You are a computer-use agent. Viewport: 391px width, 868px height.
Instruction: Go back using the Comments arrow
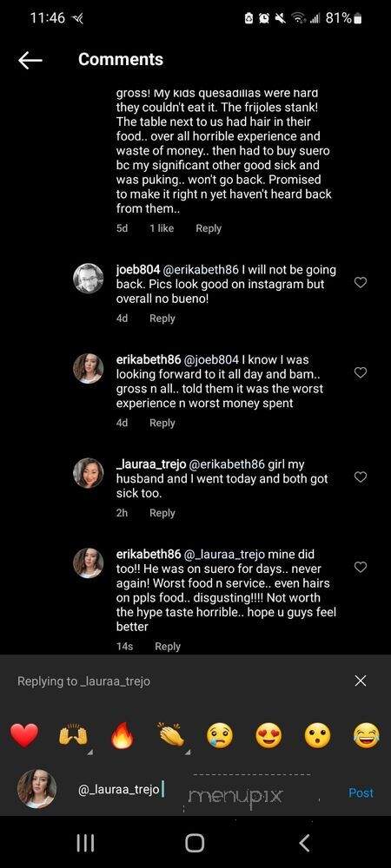(x=30, y=60)
